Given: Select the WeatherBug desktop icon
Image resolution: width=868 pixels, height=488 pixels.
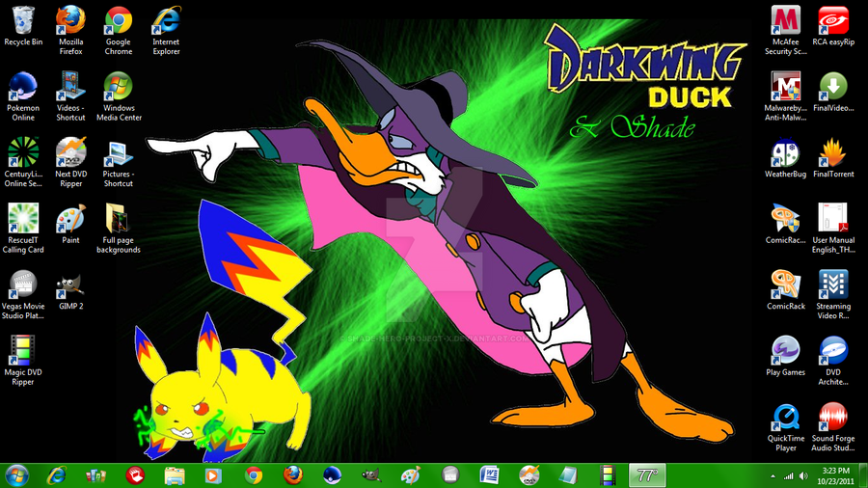Looking at the screenshot, I should point(785,158).
